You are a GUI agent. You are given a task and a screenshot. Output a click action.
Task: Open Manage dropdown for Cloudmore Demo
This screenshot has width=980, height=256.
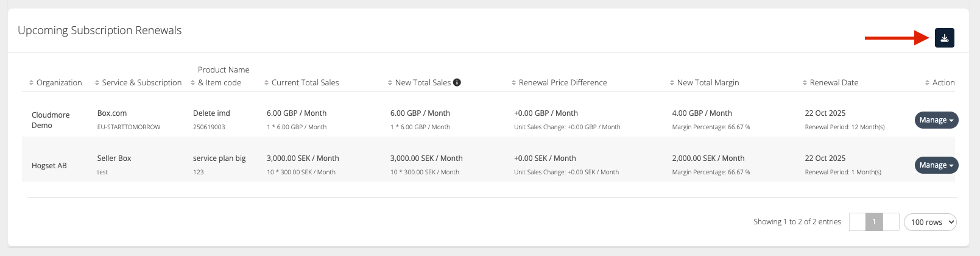(936, 120)
